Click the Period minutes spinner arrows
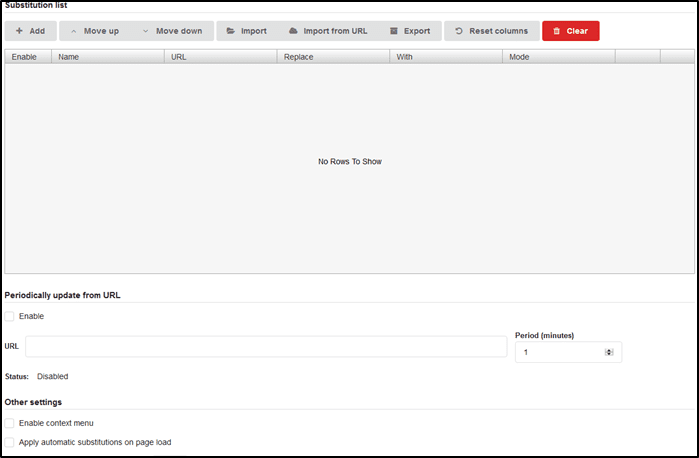 pos(609,352)
